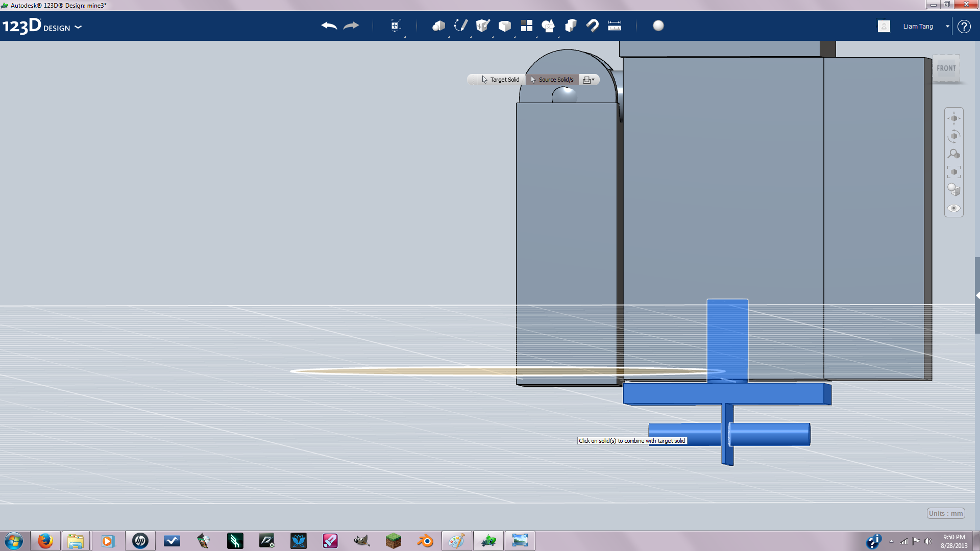Select the Sketch tool
The width and height of the screenshot is (980, 551).
point(460,26)
